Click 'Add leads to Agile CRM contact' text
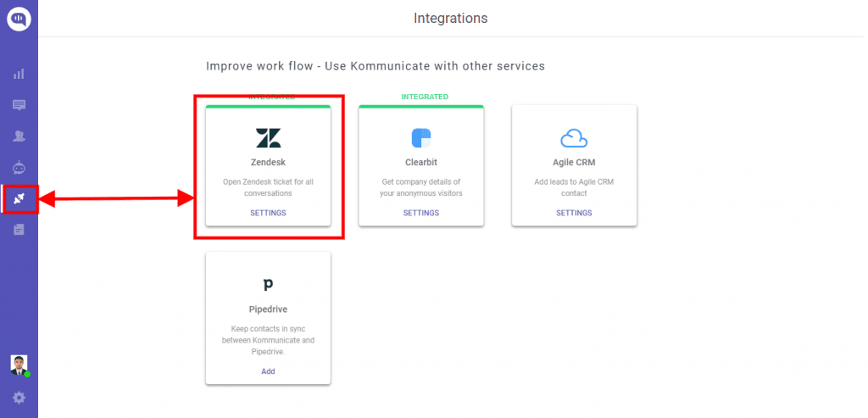The width and height of the screenshot is (868, 418). coord(574,187)
